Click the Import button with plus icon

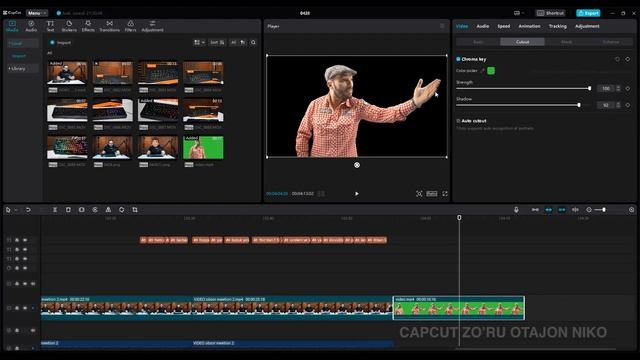pyautogui.click(x=60, y=42)
